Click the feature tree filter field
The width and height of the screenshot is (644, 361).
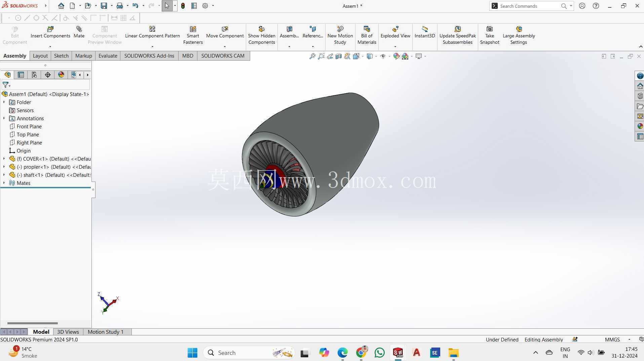(46, 85)
